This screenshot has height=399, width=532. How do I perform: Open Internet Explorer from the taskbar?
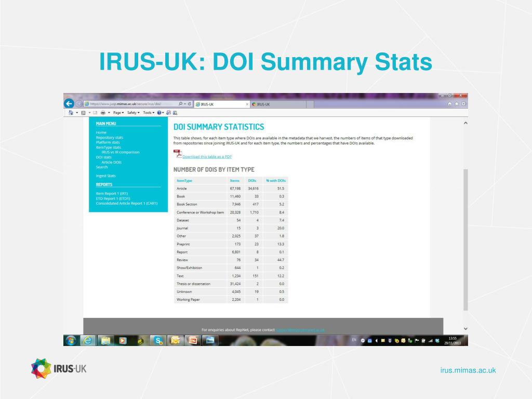[x=88, y=340]
